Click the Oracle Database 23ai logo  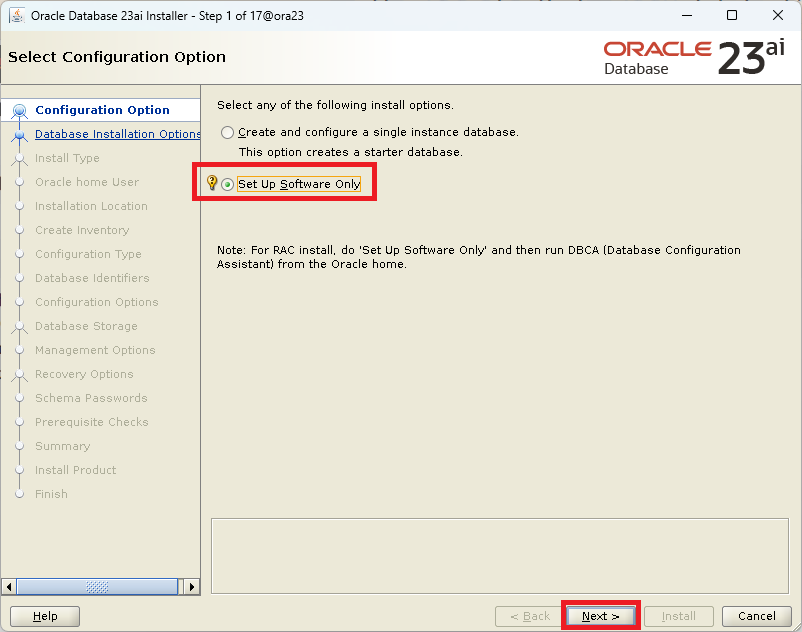[694, 57]
